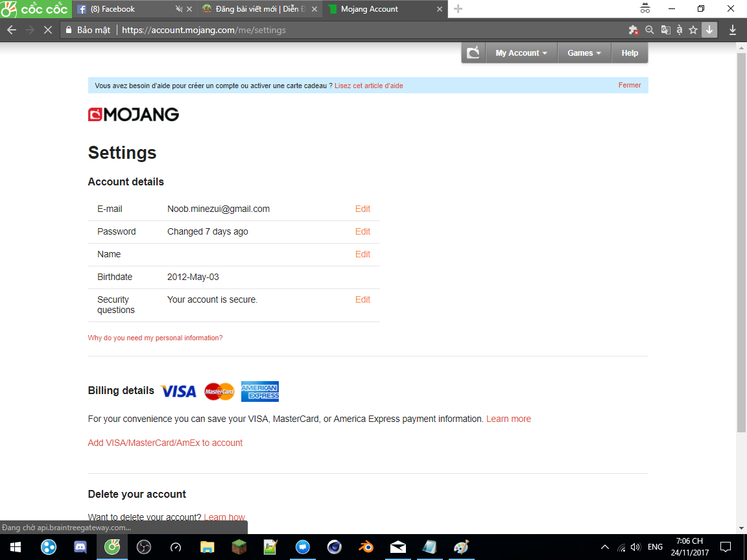Click the incognito spy icon in title bar

[x=645, y=8]
